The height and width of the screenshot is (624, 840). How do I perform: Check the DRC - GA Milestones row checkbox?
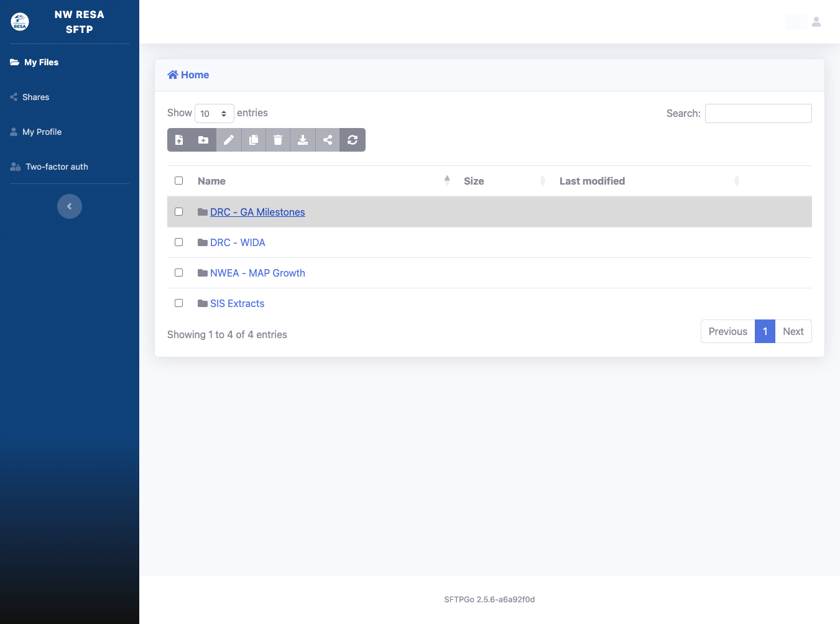[x=179, y=212]
